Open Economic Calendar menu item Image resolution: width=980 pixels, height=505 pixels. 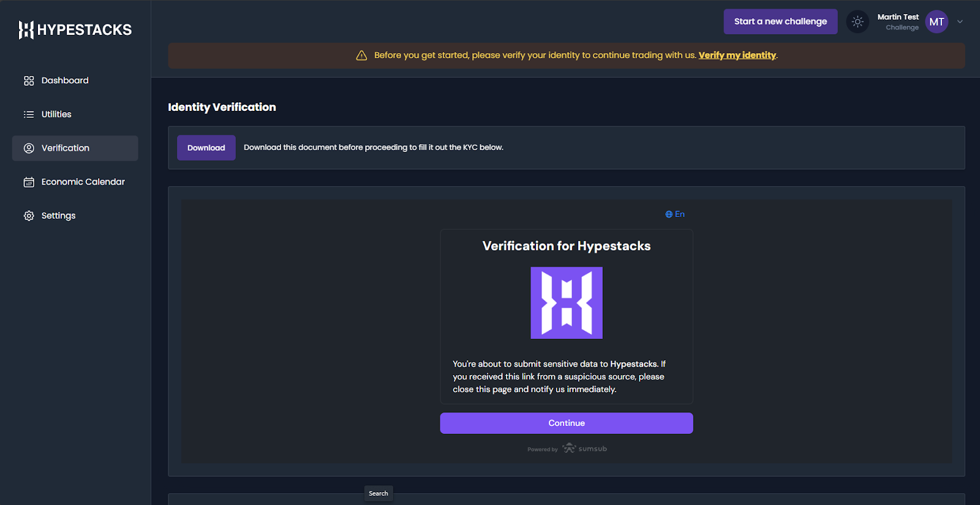[75, 182]
